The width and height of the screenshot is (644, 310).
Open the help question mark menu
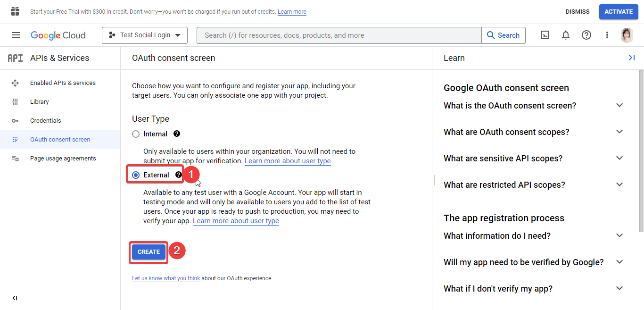click(x=586, y=35)
